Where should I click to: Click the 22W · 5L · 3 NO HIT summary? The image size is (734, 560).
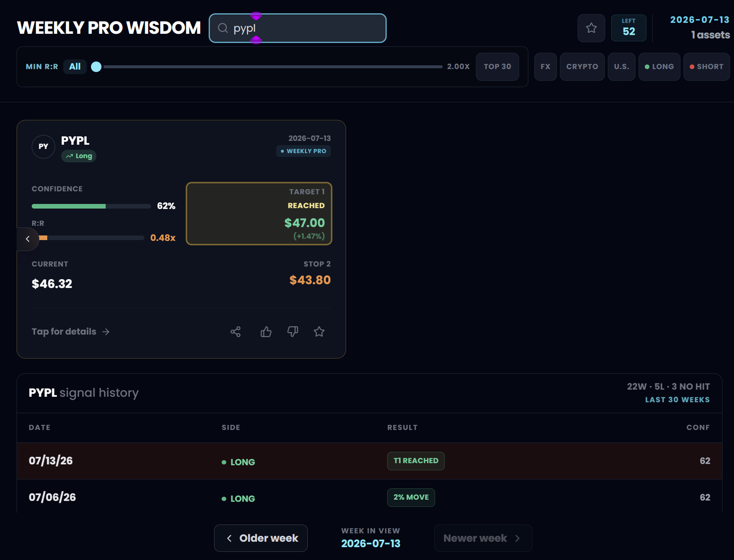point(668,387)
